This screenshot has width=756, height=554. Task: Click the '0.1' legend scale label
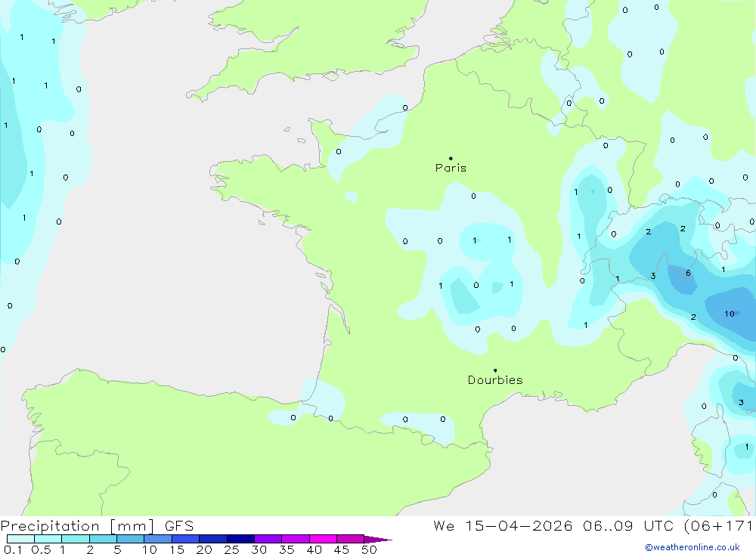13,549
